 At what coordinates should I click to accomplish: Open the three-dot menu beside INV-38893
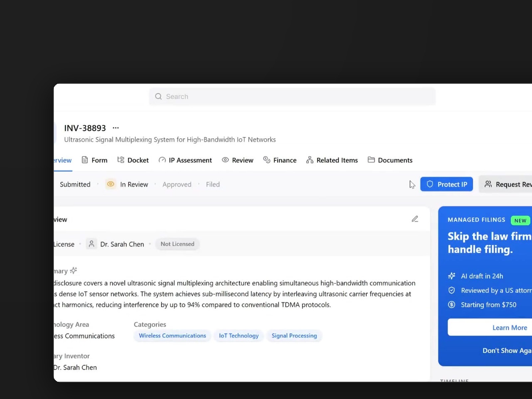coord(116,128)
